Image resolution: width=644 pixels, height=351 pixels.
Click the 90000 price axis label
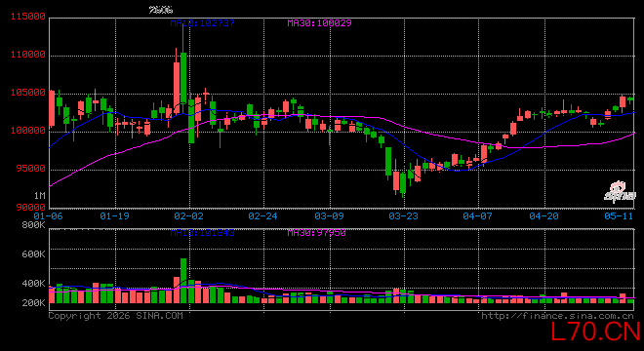(31, 208)
